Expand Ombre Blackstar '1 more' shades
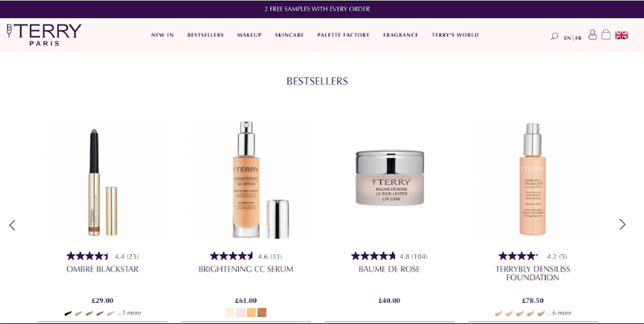The width and height of the screenshot is (644, 324). [129, 313]
